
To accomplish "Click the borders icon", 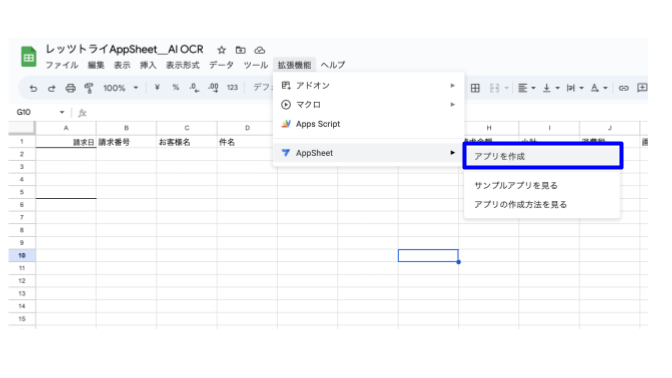I will (x=475, y=88).
